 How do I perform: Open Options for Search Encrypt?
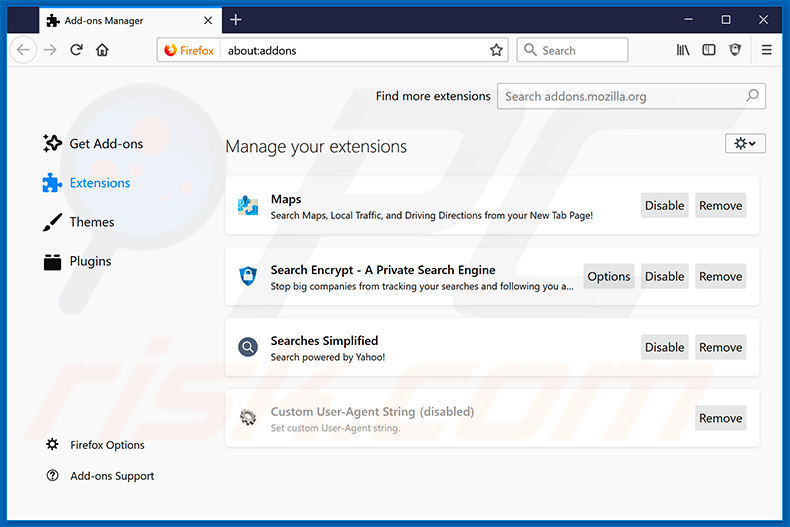click(608, 276)
